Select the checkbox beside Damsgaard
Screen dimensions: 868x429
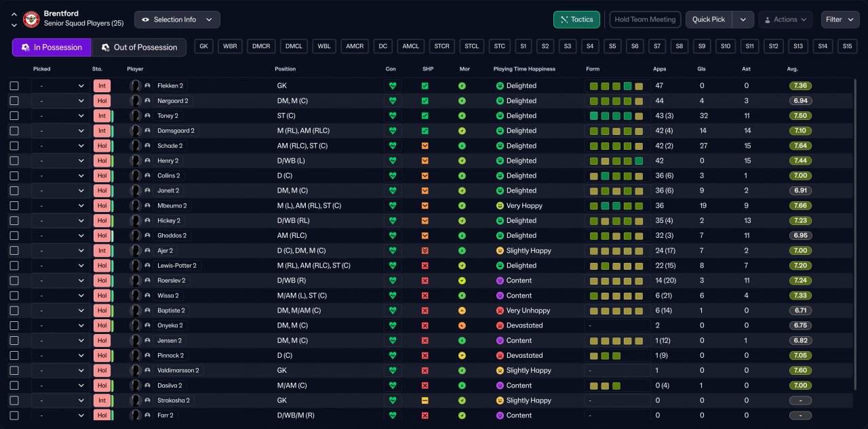click(x=14, y=131)
